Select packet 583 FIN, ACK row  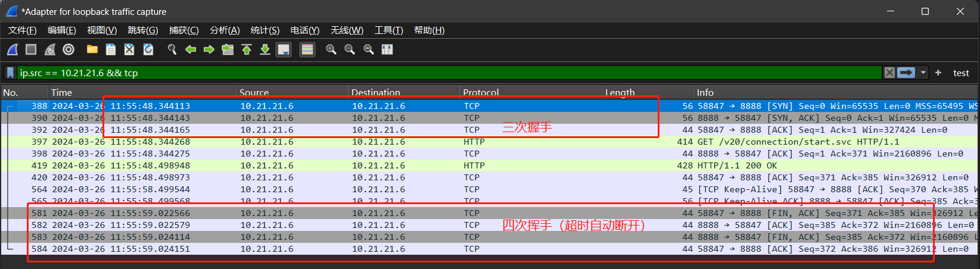tap(489, 237)
